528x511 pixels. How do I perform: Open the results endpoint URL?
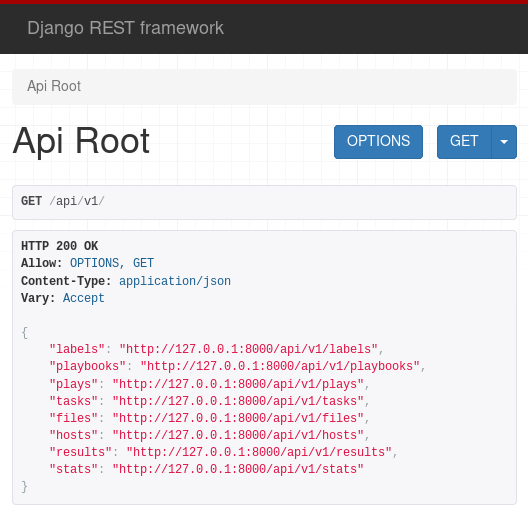point(259,452)
